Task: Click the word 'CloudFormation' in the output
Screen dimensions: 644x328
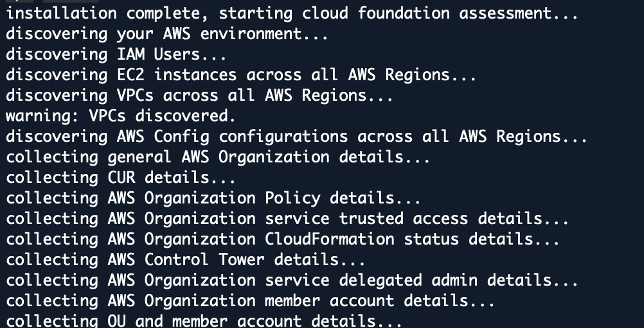Action: click(x=329, y=239)
